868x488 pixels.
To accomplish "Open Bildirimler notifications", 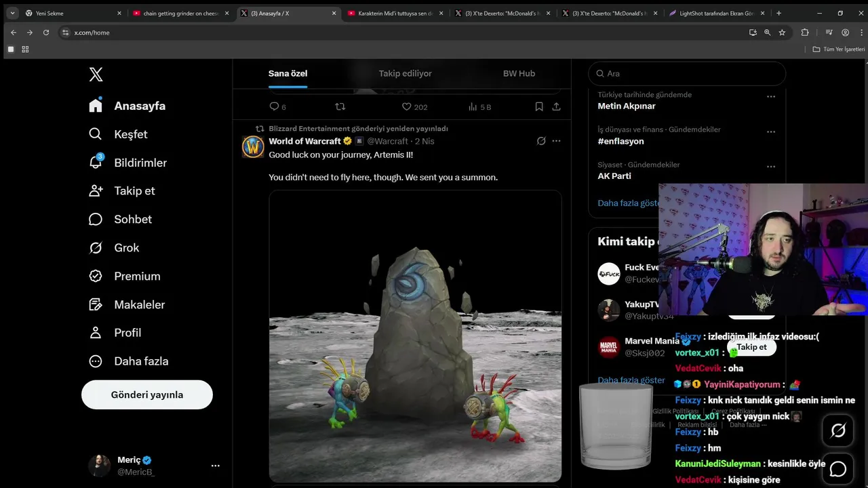I will pyautogui.click(x=127, y=163).
